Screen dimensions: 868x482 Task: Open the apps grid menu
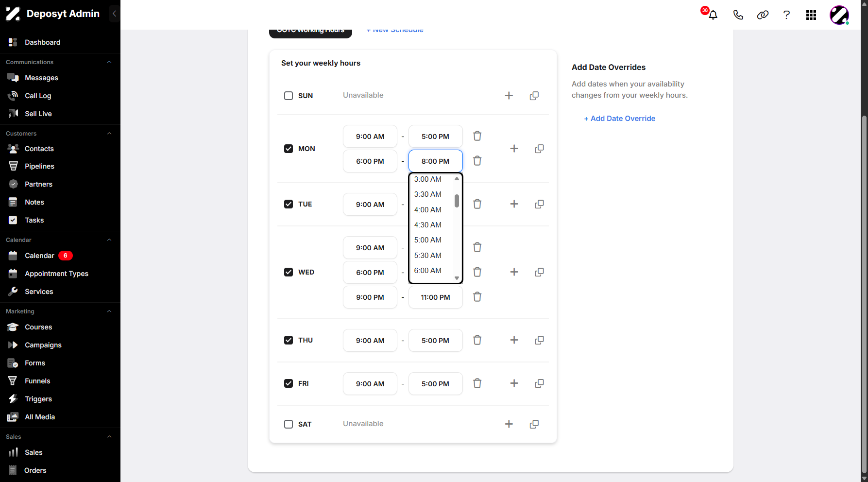[811, 15]
